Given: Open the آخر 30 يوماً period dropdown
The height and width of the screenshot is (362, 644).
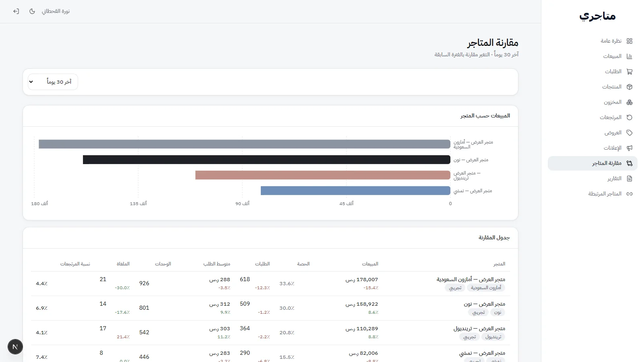Looking at the screenshot, I should [53, 82].
